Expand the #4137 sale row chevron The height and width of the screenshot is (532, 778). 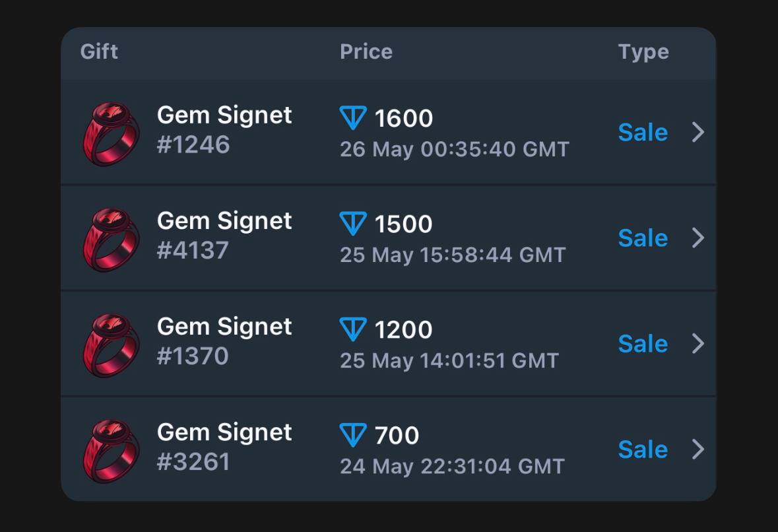(698, 238)
